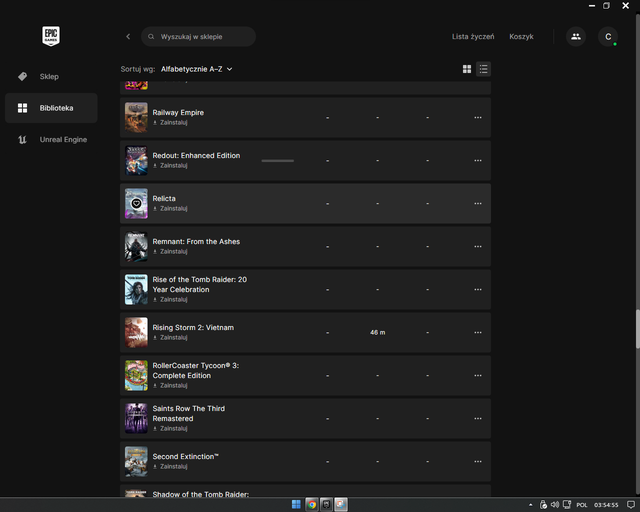The image size is (640, 512).
Task: Open the Unreal Engine section
Action: click(x=51, y=140)
